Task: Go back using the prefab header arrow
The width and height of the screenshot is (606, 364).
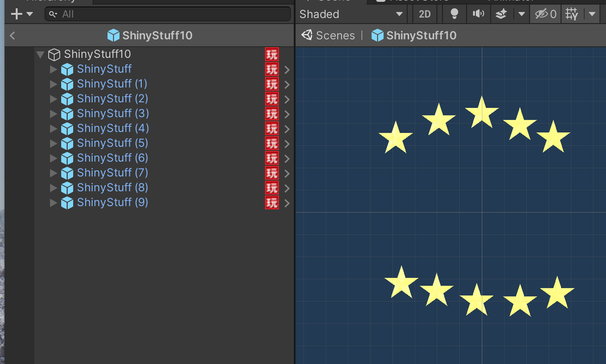Action: coord(12,36)
